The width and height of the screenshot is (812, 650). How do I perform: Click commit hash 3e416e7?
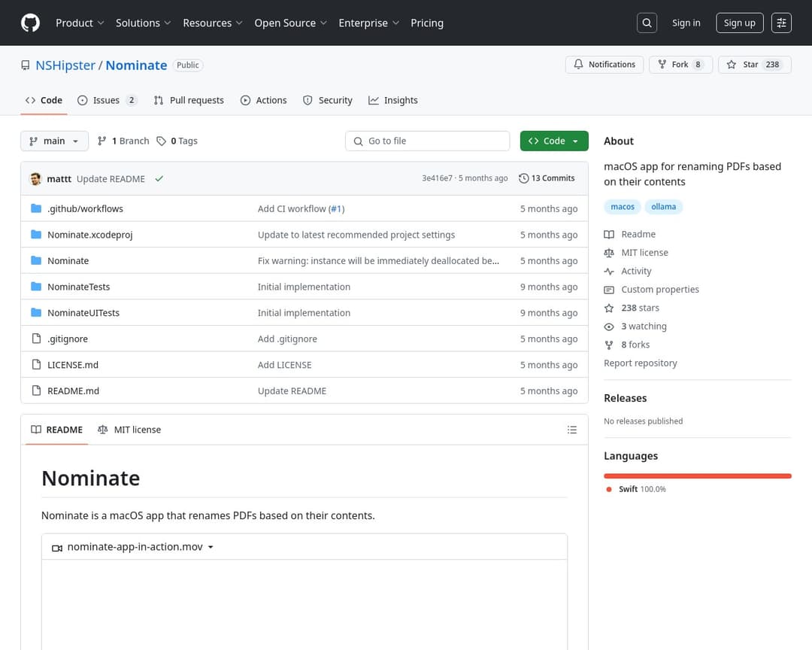[x=437, y=178]
